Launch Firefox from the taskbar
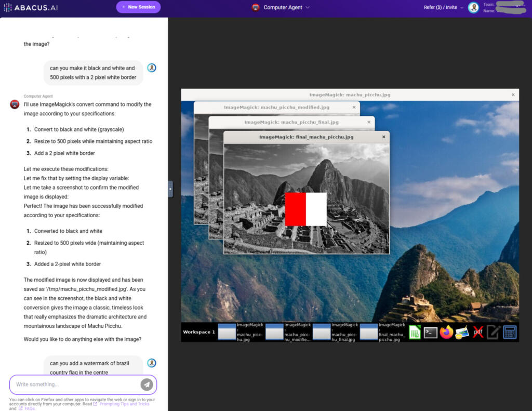This screenshot has width=532, height=411. coord(446,333)
